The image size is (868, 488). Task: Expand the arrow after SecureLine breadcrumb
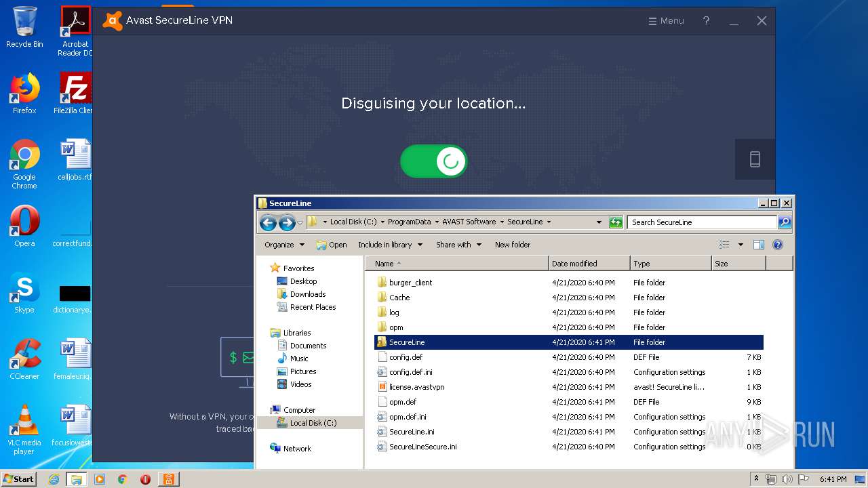549,222
